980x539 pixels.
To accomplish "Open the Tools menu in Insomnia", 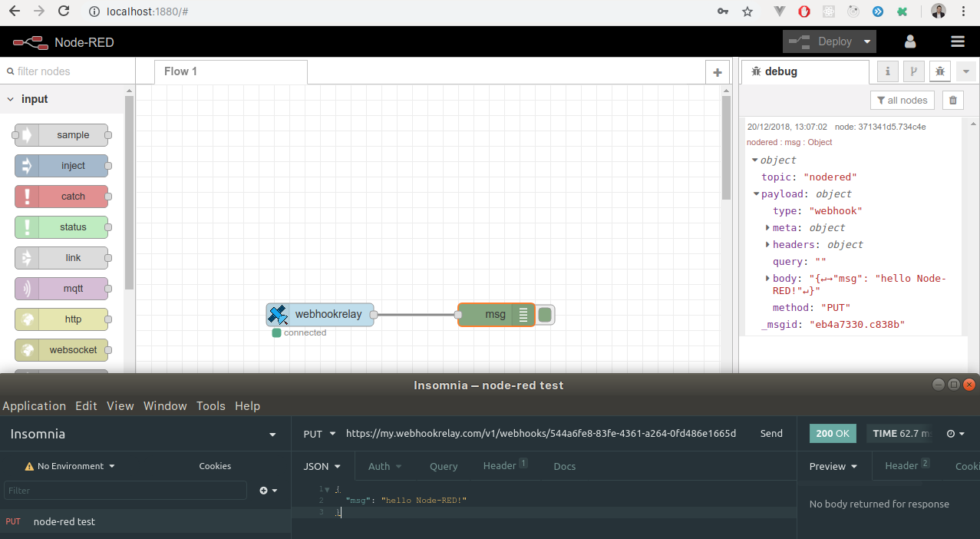I will tap(210, 405).
